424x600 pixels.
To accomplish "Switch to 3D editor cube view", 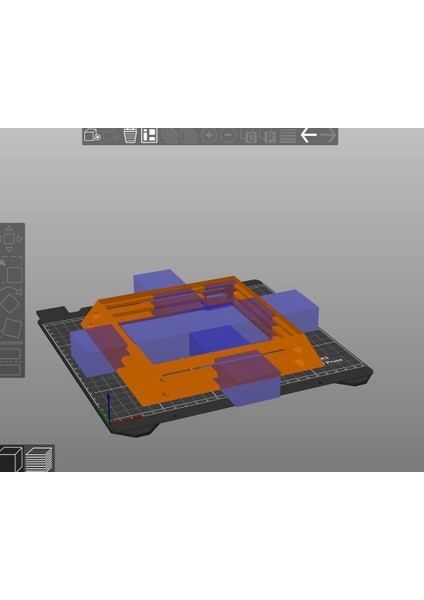I will click(11, 458).
